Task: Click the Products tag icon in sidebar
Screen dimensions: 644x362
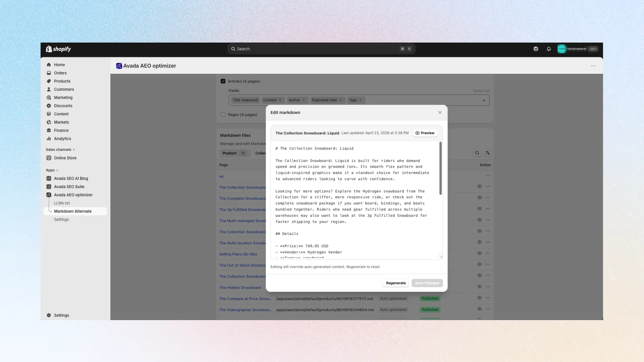Action: (x=49, y=81)
